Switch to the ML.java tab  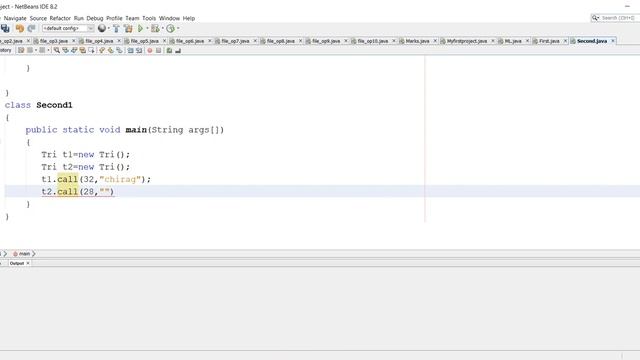click(x=513, y=41)
